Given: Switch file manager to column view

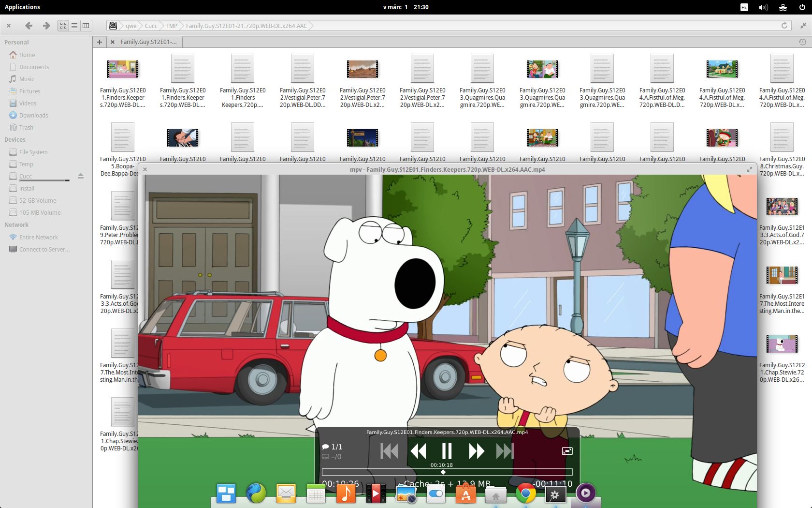Looking at the screenshot, I should pos(86,26).
